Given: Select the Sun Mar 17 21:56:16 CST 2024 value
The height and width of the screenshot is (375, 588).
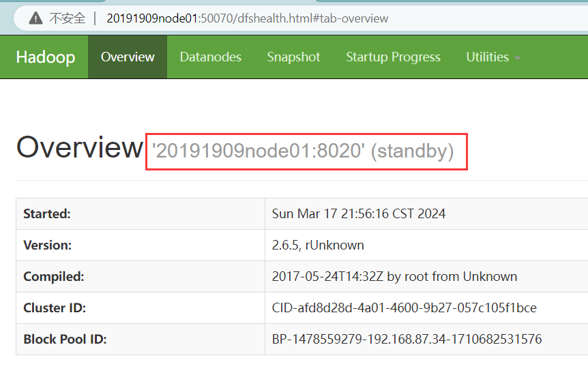Looking at the screenshot, I should click(359, 214).
